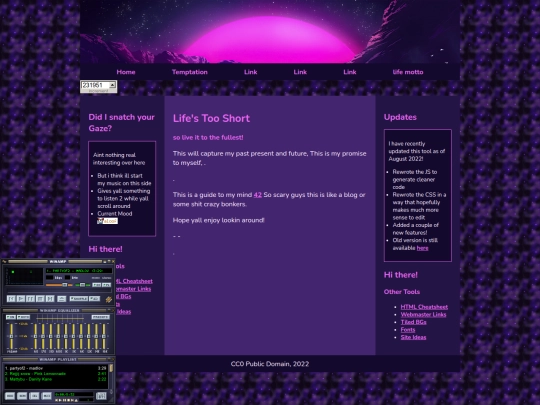The width and height of the screenshot is (540, 405).
Task: Click Winamp play button
Action: (21, 299)
